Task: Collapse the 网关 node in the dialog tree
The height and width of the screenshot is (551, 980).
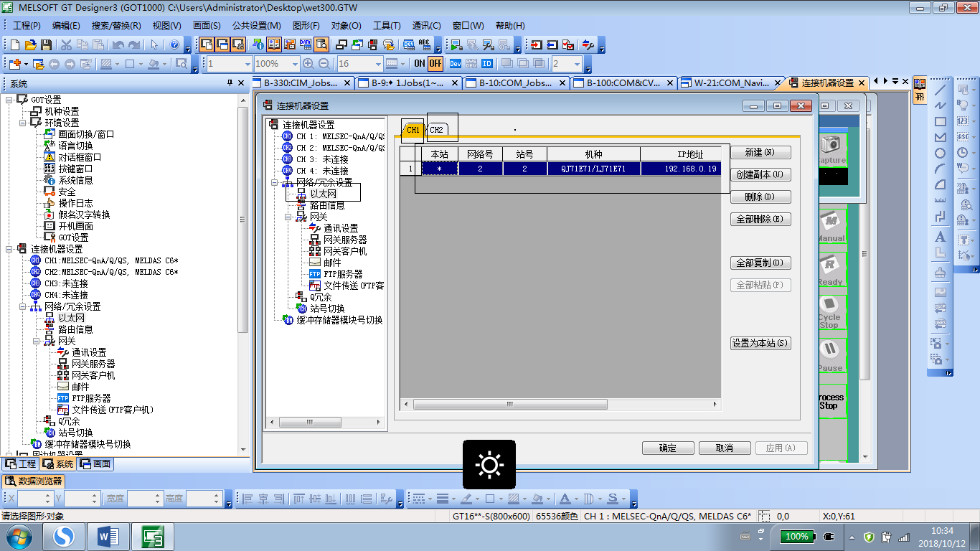Action: pyautogui.click(x=289, y=217)
